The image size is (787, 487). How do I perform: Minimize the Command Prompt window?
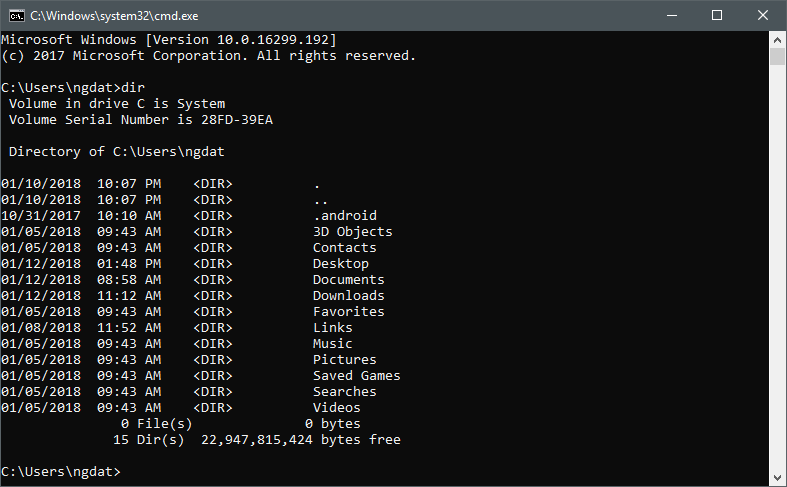[671, 15]
